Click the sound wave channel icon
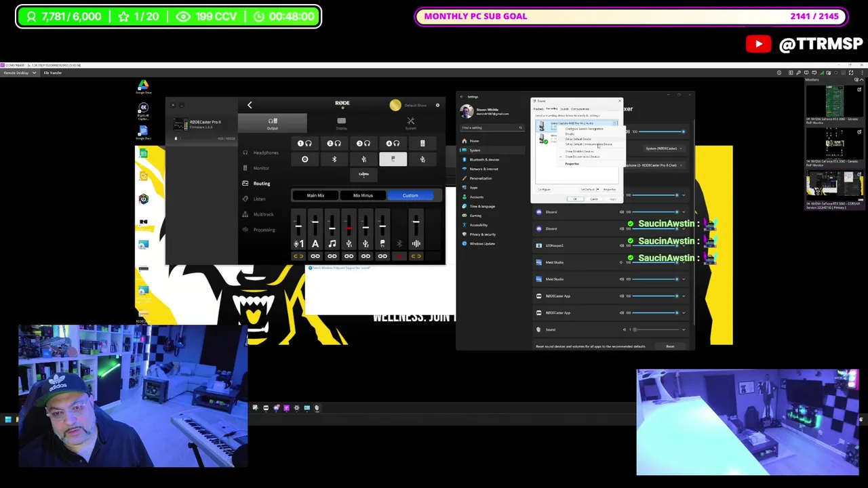This screenshot has width=868, height=488. tap(416, 244)
